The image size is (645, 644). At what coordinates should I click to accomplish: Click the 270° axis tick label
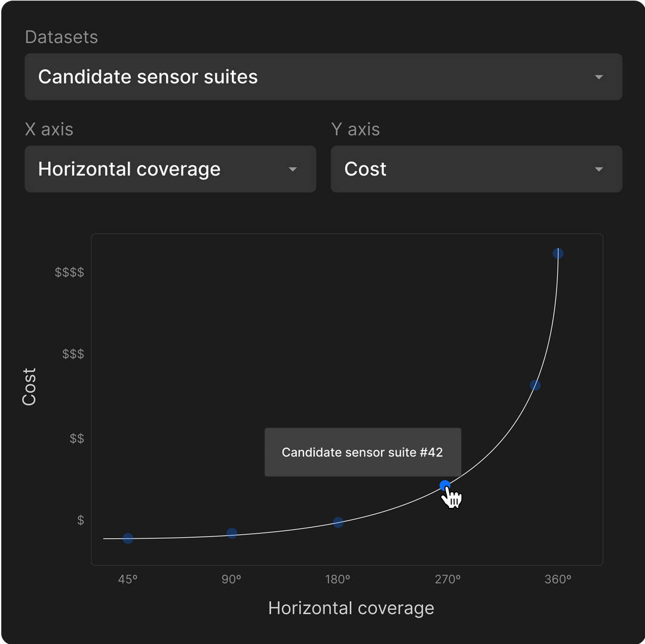pos(448,578)
